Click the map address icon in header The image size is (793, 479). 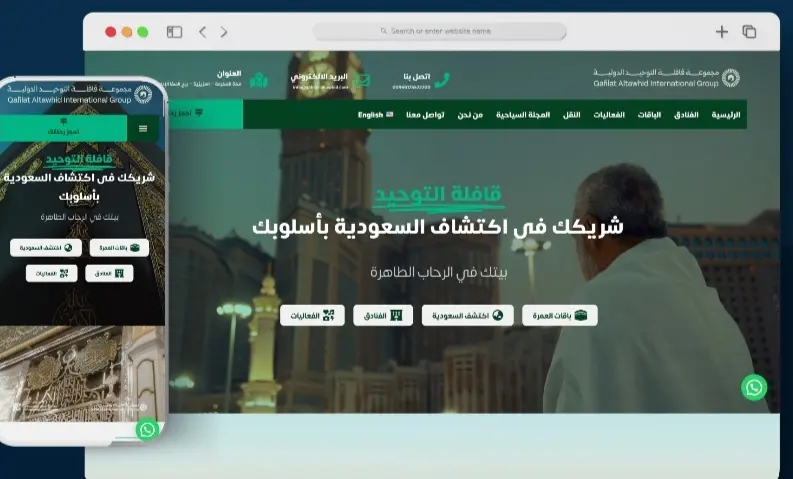coord(259,80)
